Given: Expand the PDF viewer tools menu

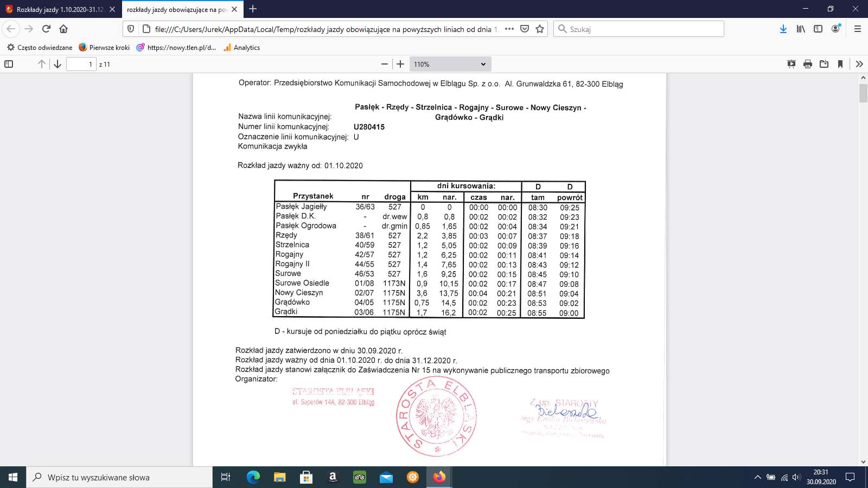Looking at the screenshot, I should pos(859,64).
